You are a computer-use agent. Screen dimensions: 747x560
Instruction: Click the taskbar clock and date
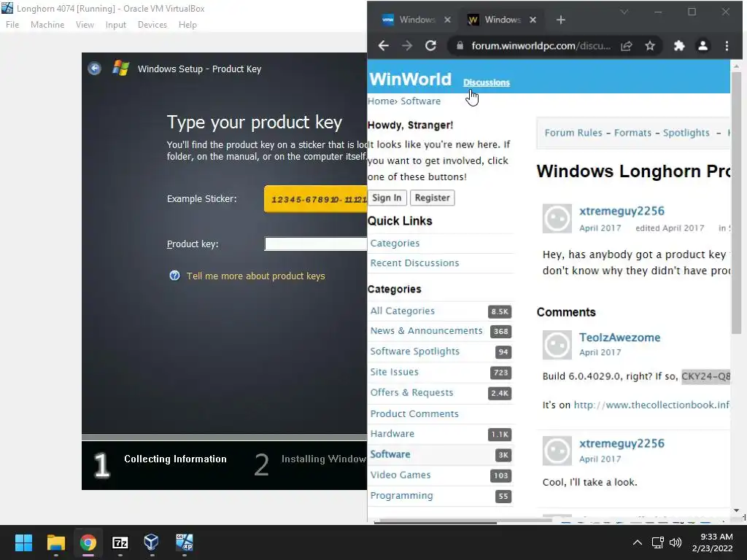tap(712, 542)
